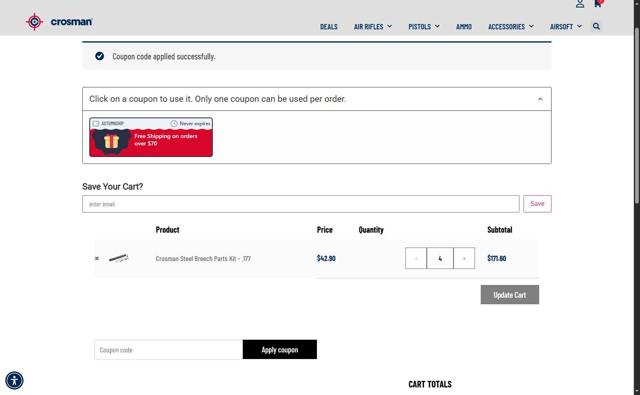640x395 pixels.
Task: Click the Steel Breech Parts Kit thumbnail
Action: pyautogui.click(x=118, y=258)
